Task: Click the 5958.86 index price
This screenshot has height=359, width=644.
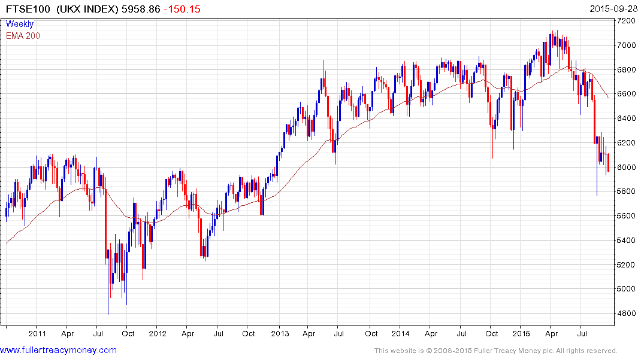Action: [x=141, y=9]
